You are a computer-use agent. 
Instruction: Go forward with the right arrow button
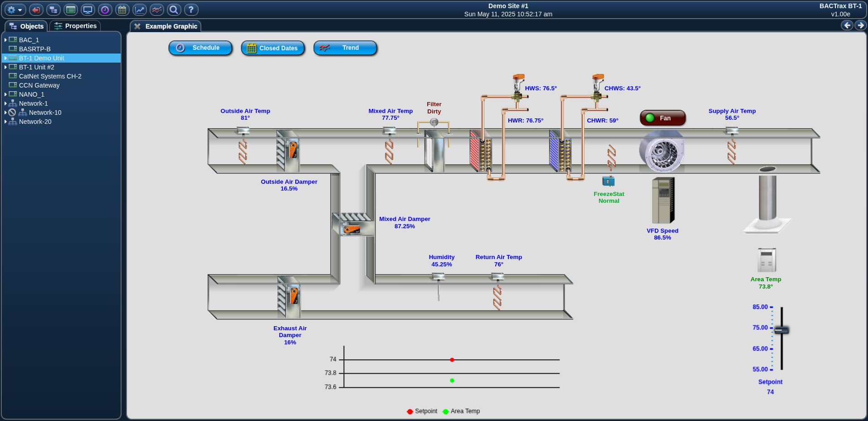(860, 25)
